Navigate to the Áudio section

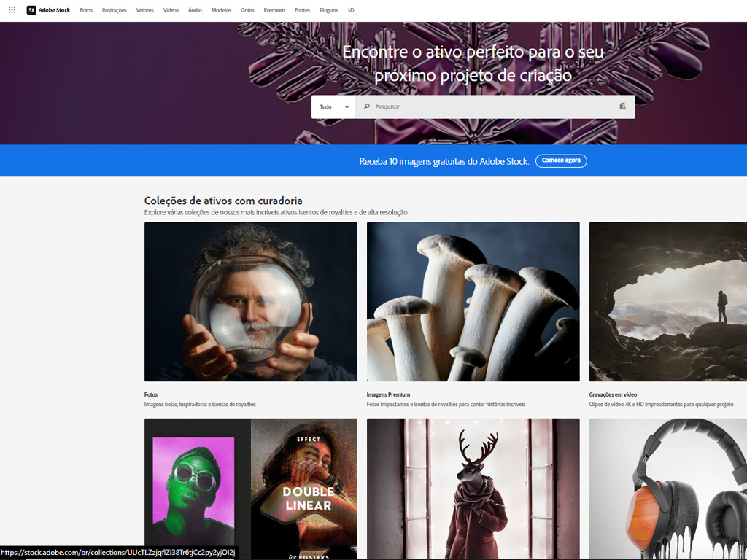195,10
